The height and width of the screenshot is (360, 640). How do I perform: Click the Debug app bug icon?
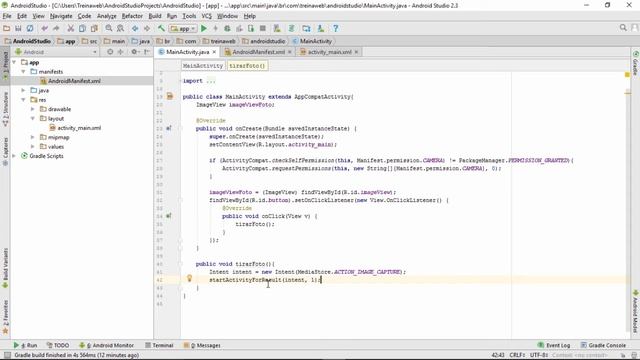[x=227, y=29]
